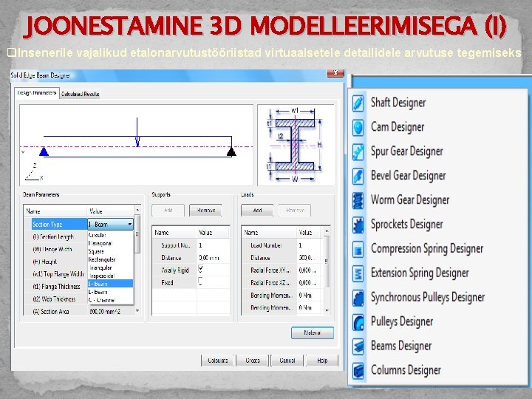
Task: Select Square in the section list
Action: point(111,251)
